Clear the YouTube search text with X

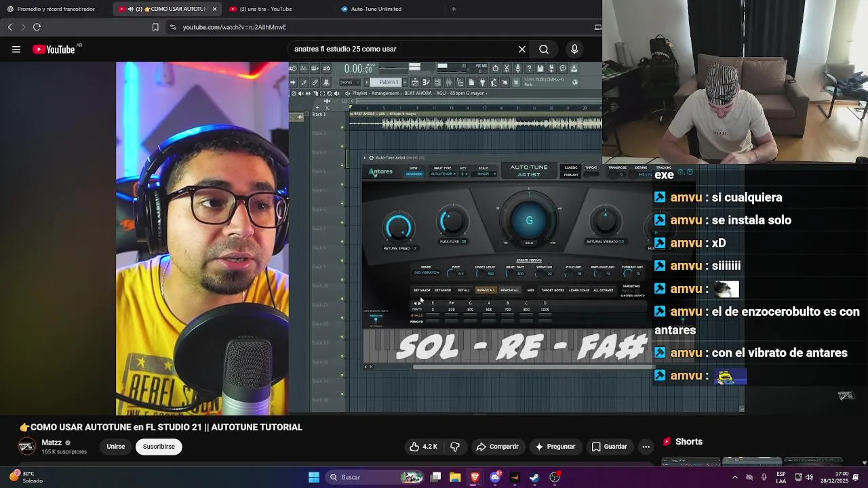(522, 49)
